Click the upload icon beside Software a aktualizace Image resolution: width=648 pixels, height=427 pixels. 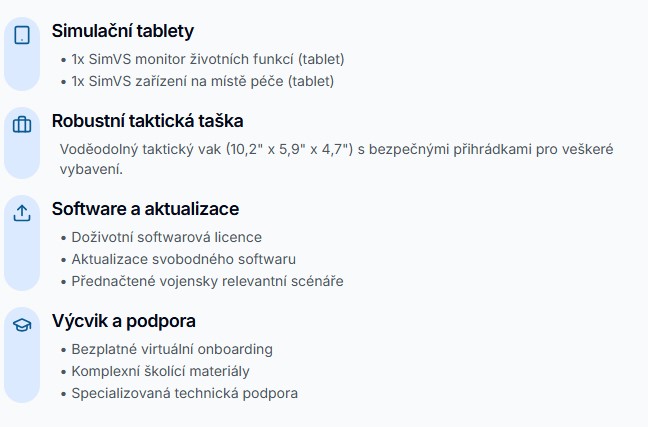pyautogui.click(x=22, y=213)
